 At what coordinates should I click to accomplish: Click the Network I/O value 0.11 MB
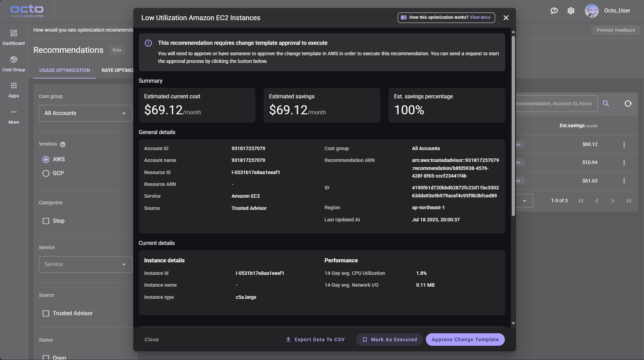[425, 285]
